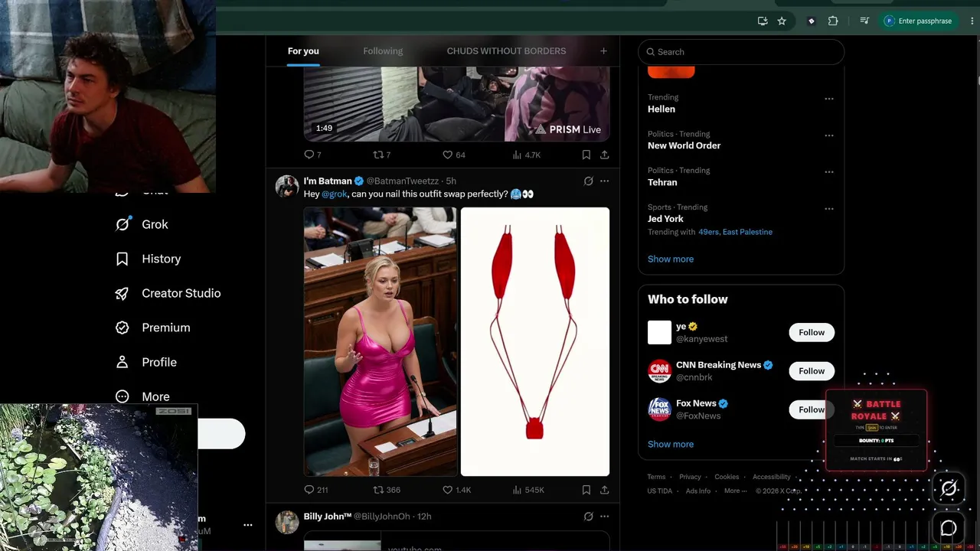
Task: Open the Cookies footer link
Action: tap(727, 477)
